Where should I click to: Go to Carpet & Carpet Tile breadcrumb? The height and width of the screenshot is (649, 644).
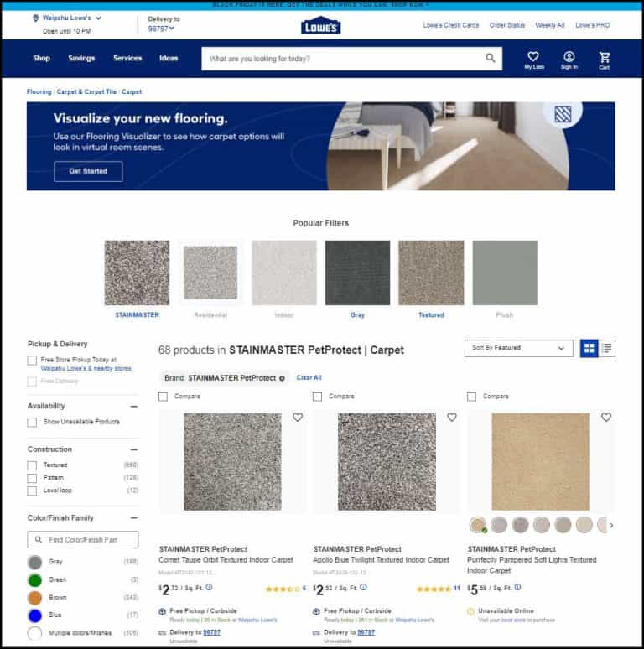click(x=86, y=91)
